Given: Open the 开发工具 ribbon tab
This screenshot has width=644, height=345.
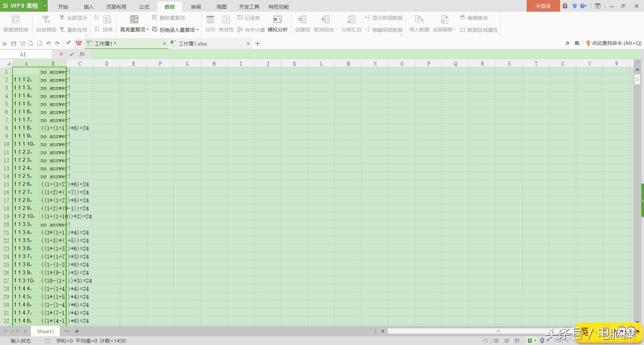Looking at the screenshot, I should tap(249, 7).
